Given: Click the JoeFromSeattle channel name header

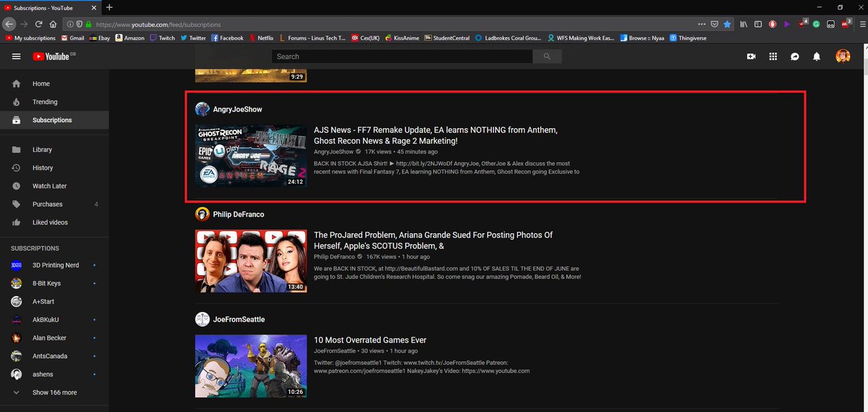Looking at the screenshot, I should point(239,319).
